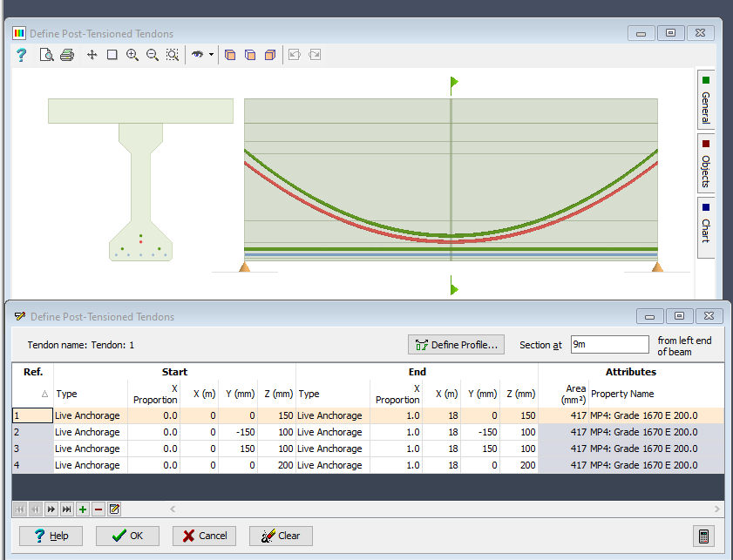733x560 pixels.
Task: Open the Help icon in the toolbar
Action: pyautogui.click(x=20, y=54)
